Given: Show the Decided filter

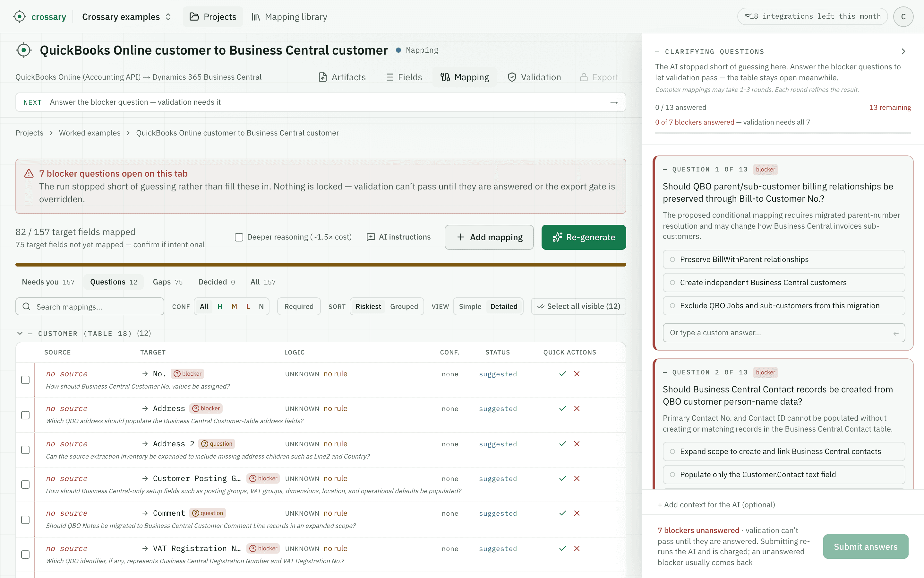Looking at the screenshot, I should coord(217,282).
